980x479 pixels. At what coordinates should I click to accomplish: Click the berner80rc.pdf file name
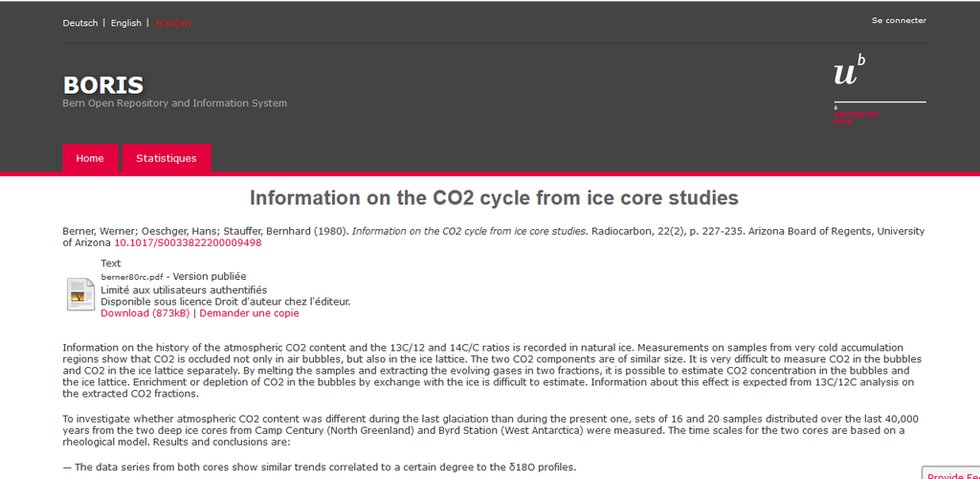pyautogui.click(x=132, y=277)
